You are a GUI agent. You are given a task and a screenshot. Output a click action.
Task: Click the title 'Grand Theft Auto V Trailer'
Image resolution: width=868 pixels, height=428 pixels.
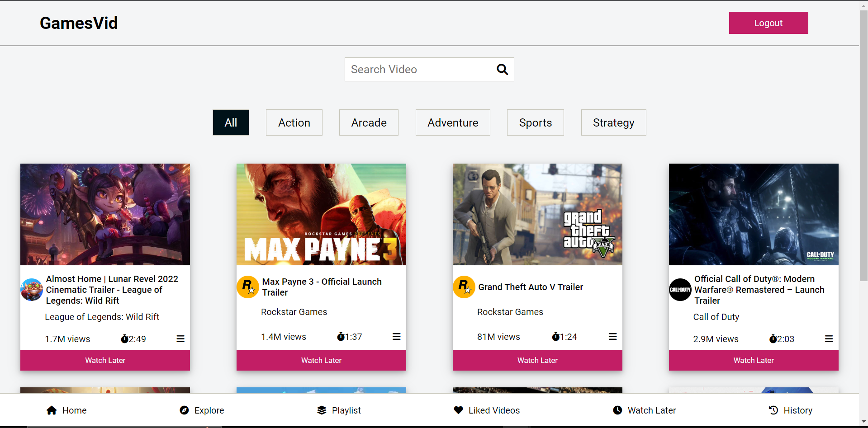pyautogui.click(x=531, y=287)
